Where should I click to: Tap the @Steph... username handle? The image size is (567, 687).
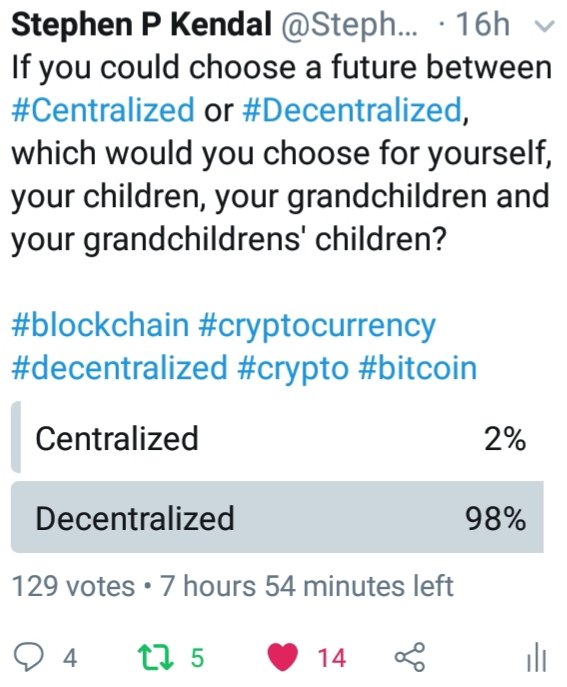pos(349,26)
